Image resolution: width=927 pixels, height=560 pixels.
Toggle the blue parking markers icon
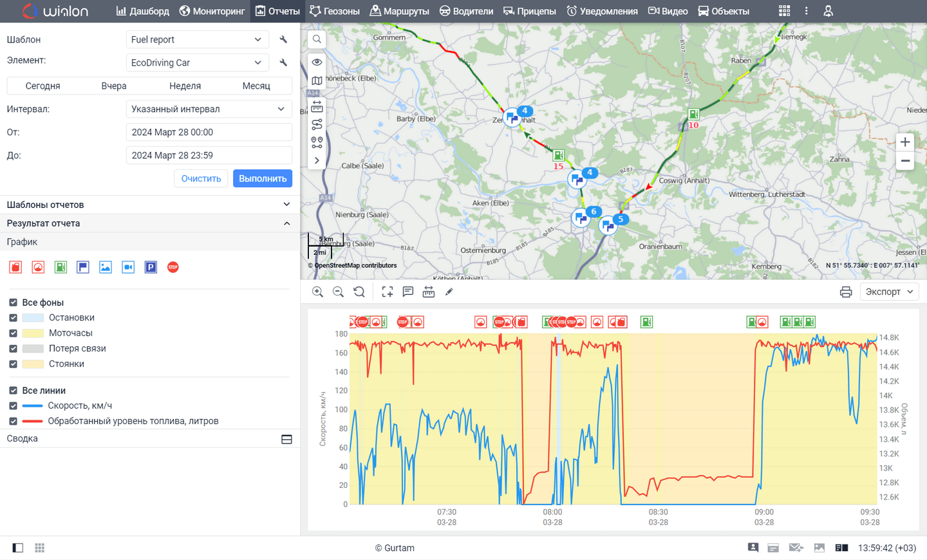click(151, 267)
